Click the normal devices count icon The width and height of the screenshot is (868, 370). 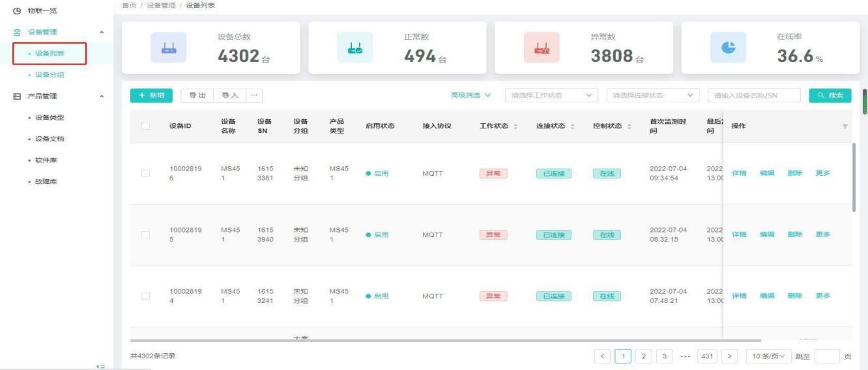click(355, 48)
